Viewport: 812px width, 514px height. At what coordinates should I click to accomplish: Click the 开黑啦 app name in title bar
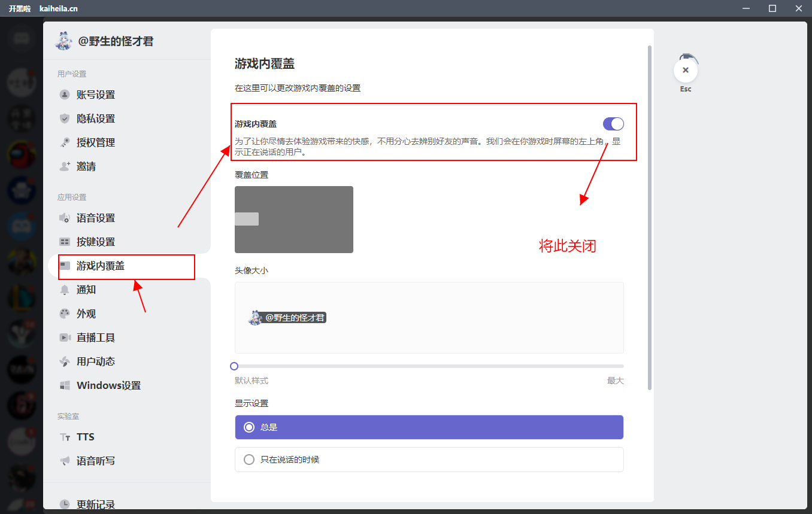[20, 8]
